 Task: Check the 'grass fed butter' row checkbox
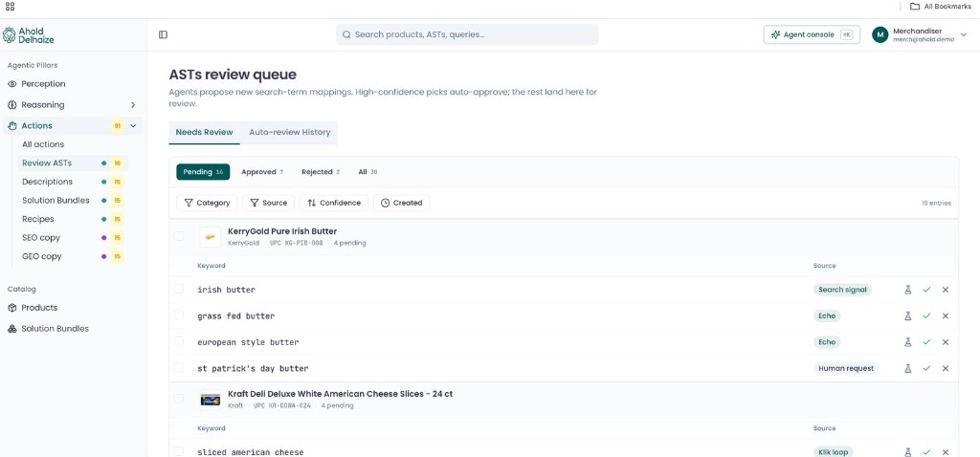click(x=179, y=316)
